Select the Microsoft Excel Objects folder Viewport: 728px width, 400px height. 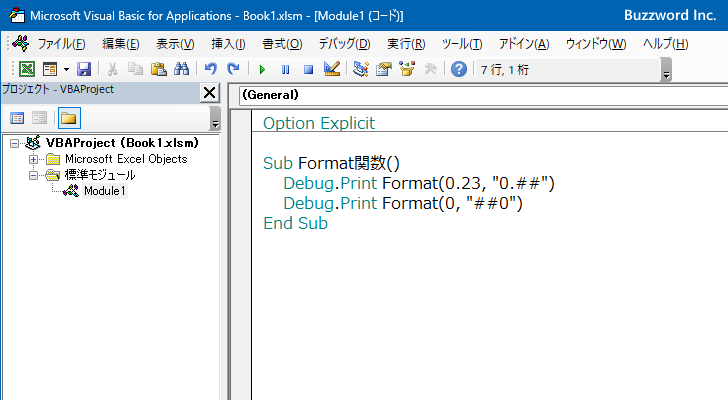pyautogui.click(x=126, y=159)
